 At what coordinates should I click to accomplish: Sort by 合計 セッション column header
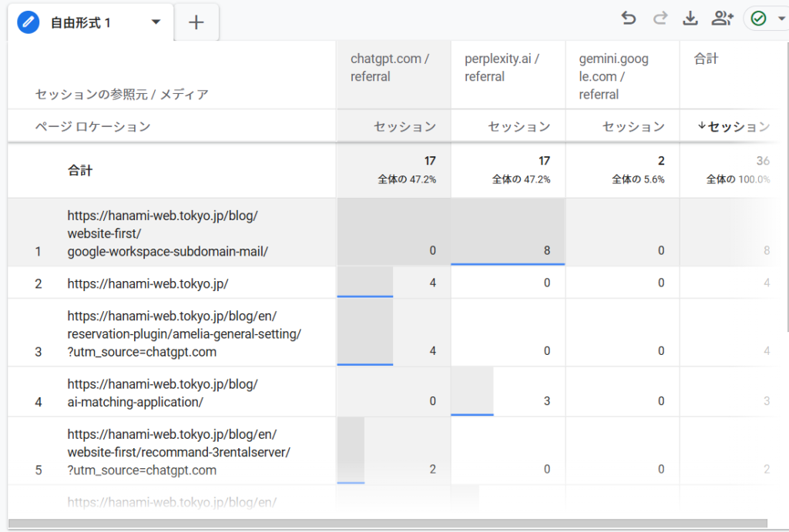(x=733, y=126)
